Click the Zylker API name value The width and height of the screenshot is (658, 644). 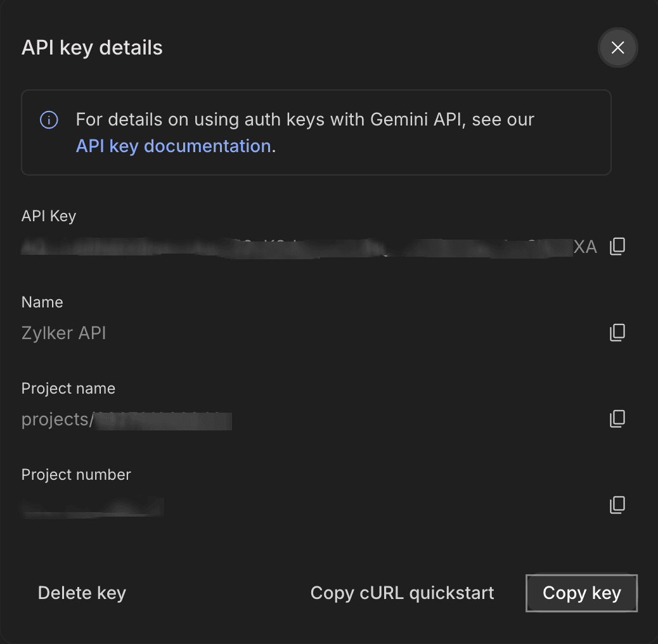coord(64,333)
